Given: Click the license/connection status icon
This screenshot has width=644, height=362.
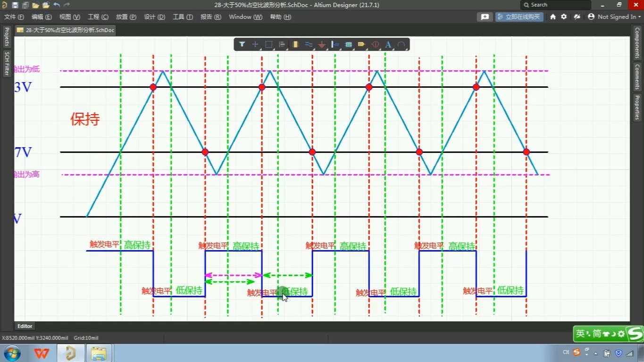Looking at the screenshot, I should (x=577, y=17).
